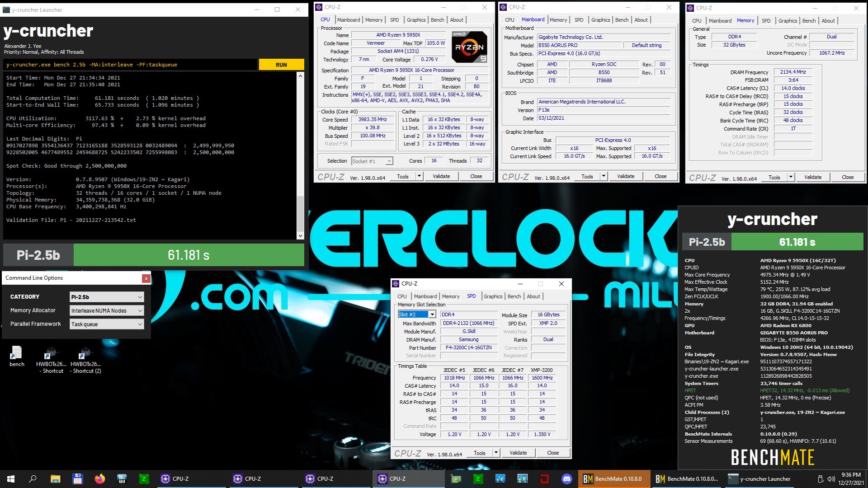This screenshot has height=488, width=868.
Task: Select the Bench tab in the Memory CPU-Z window
Action: 809,20
